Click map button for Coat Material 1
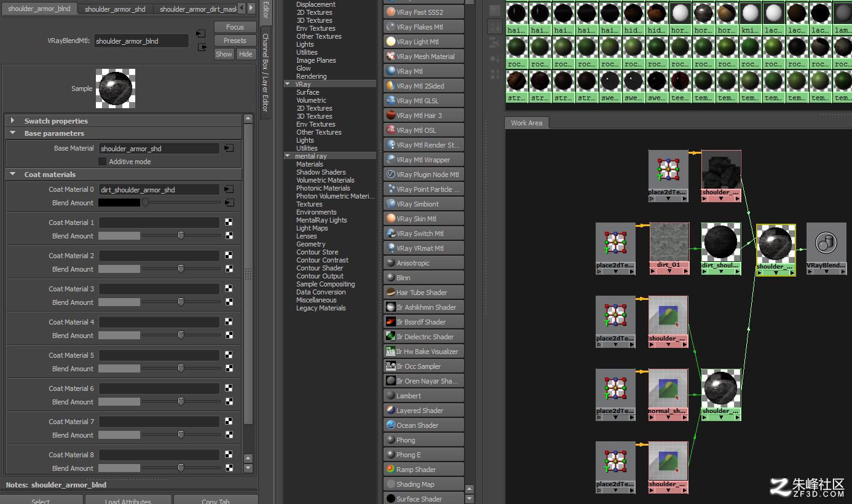 point(229,222)
